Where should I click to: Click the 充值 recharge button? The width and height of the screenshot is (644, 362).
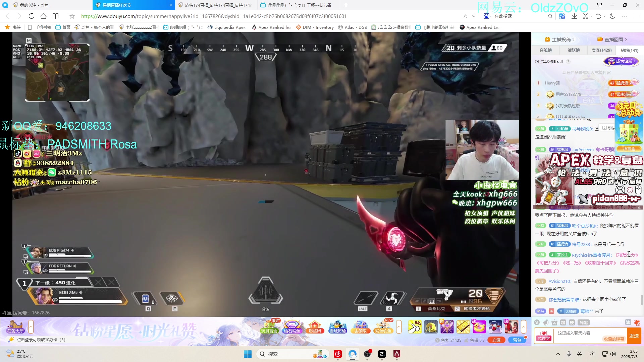(x=496, y=340)
